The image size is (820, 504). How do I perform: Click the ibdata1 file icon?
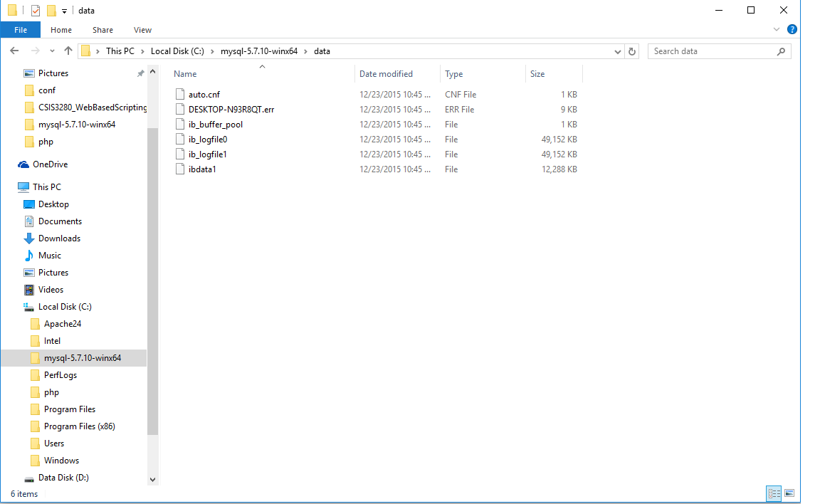[x=180, y=169]
